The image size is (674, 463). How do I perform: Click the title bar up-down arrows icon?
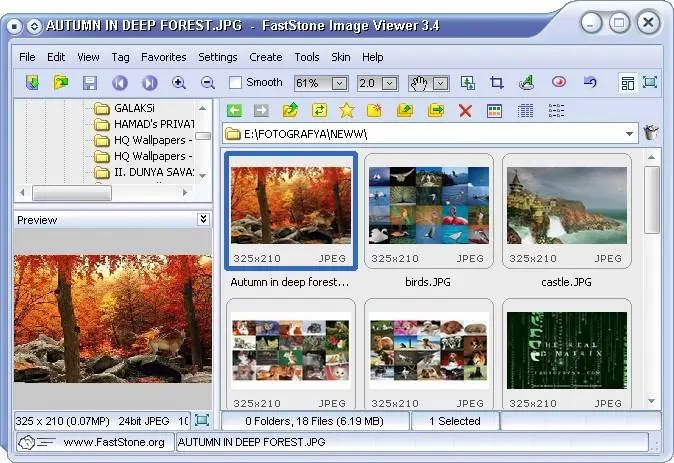[x=34, y=27]
